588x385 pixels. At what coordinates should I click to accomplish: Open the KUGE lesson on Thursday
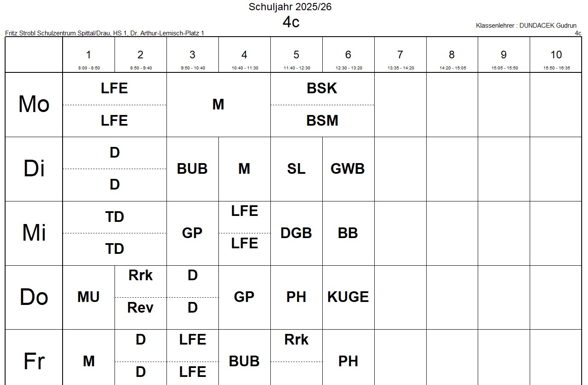click(x=348, y=297)
